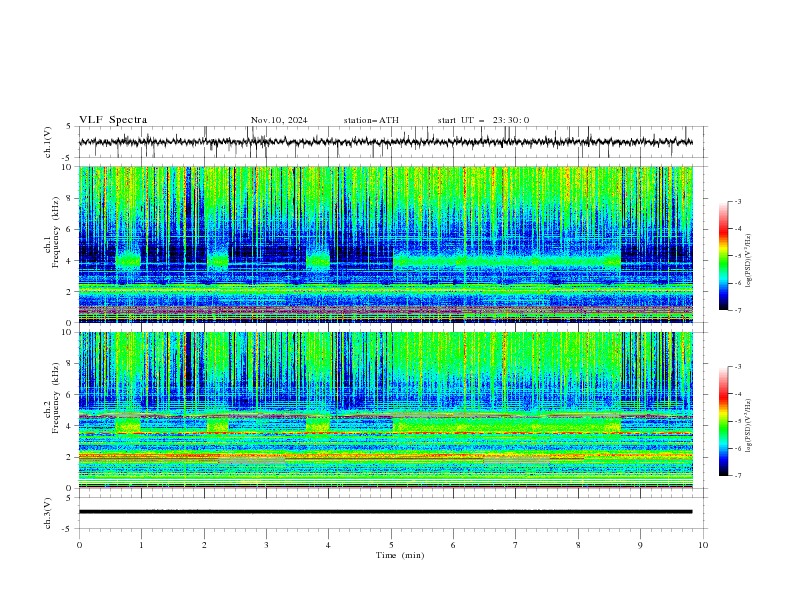Screen dimensions: 792x612
Task: Click the time axis tick label "10" under ch.3
Action: (703, 545)
